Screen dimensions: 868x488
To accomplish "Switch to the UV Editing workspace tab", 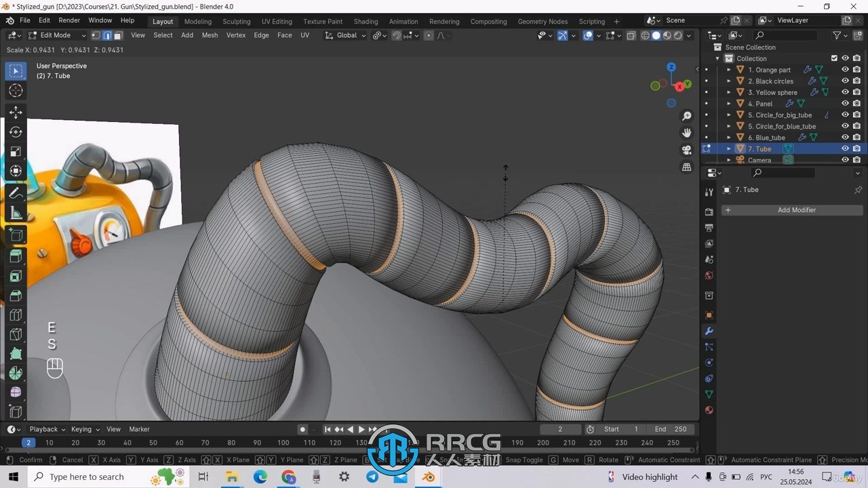I will click(277, 21).
